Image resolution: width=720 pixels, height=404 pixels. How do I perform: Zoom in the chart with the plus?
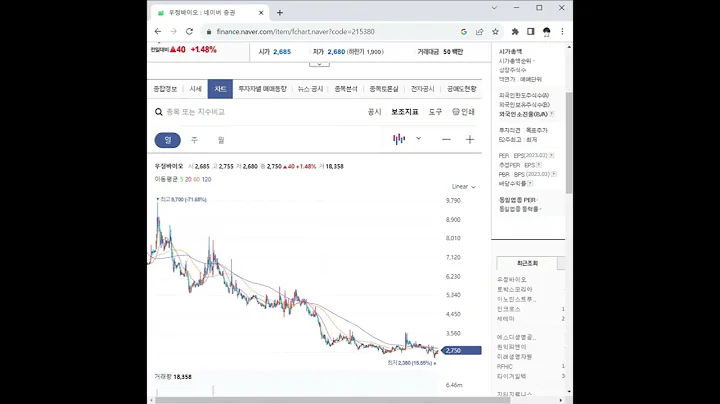tap(470, 139)
